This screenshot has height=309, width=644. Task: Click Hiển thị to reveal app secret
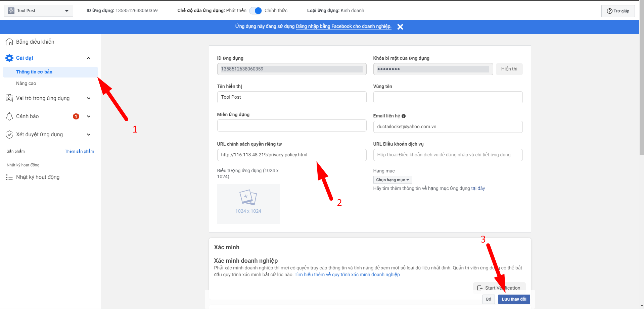(509, 69)
